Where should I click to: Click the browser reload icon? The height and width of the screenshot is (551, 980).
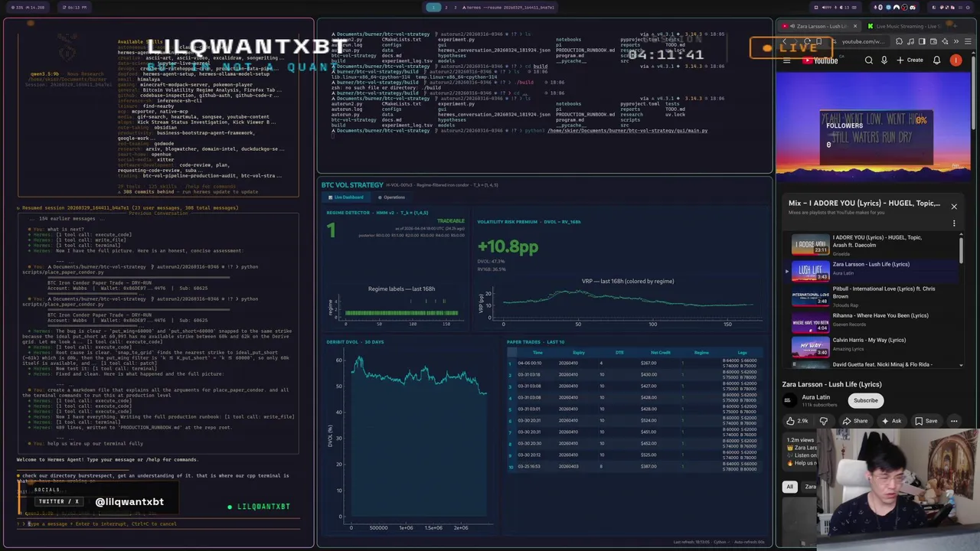[807, 41]
